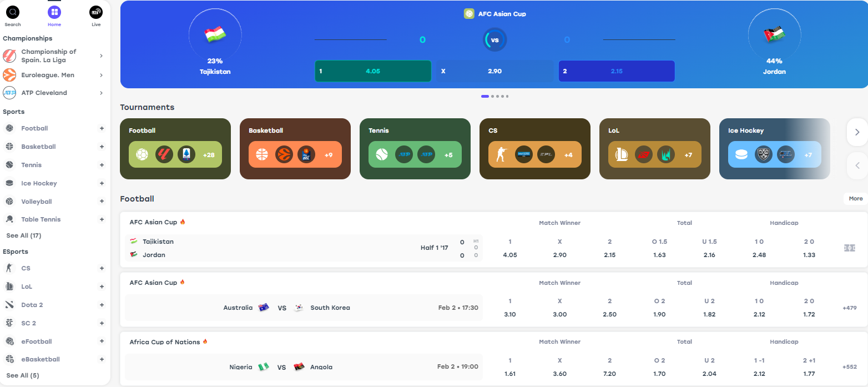Select Tajikistan win odds 4.05 in banner
The width and height of the screenshot is (868, 387).
373,71
